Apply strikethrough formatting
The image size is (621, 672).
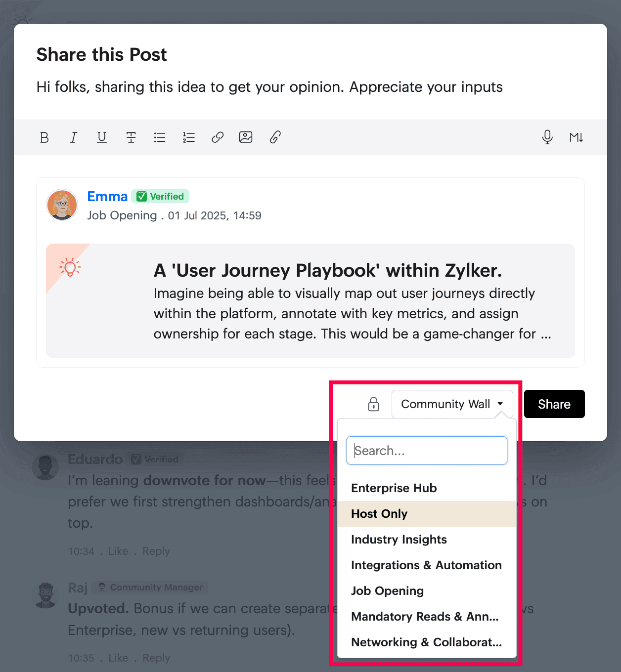click(131, 137)
